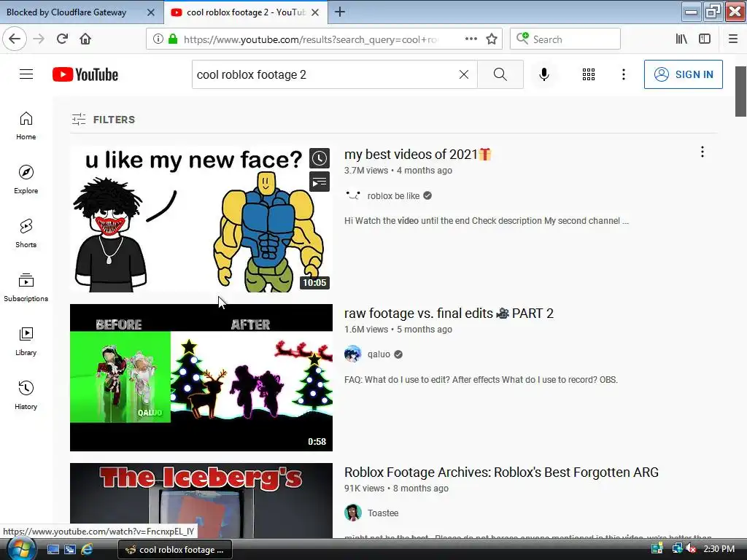Open YouTube guide hamburger menu
The image size is (747, 560).
click(x=26, y=74)
